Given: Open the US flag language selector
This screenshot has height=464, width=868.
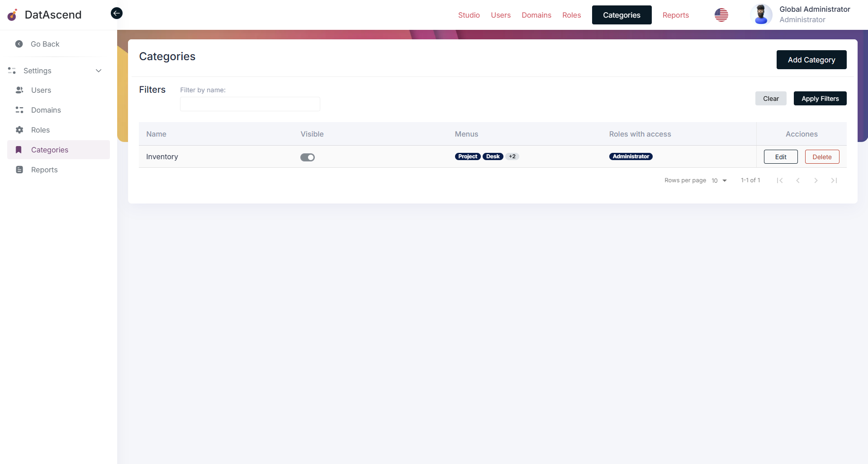Looking at the screenshot, I should [x=721, y=15].
